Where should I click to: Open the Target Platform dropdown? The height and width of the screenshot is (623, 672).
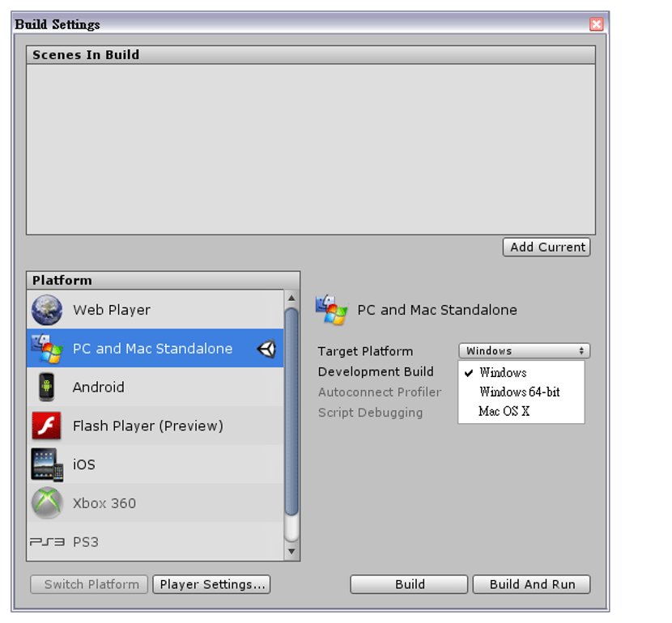point(524,350)
